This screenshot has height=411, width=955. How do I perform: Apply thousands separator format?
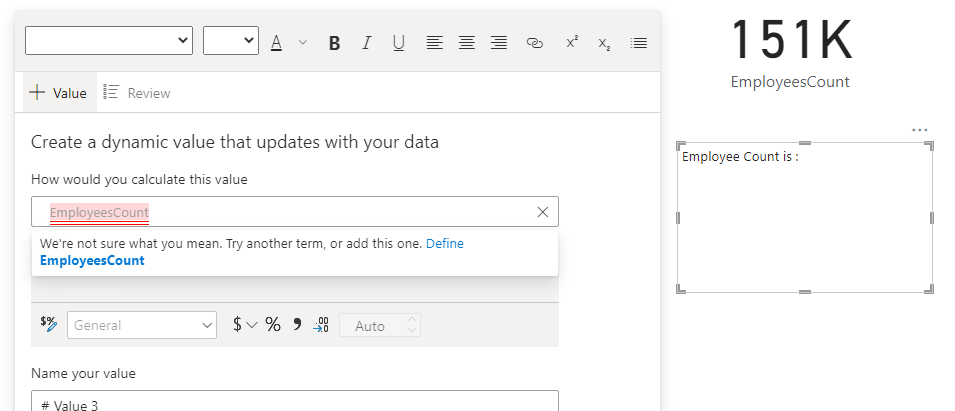(x=297, y=325)
